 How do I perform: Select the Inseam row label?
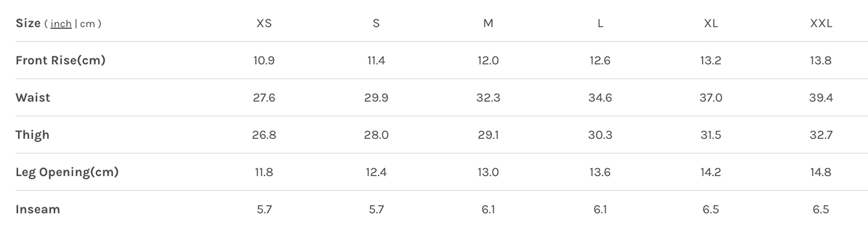[x=38, y=210]
